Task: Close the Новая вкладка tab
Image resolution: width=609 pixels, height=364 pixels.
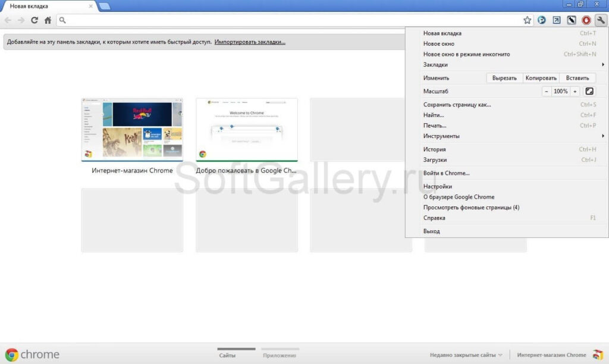Action: click(90, 6)
